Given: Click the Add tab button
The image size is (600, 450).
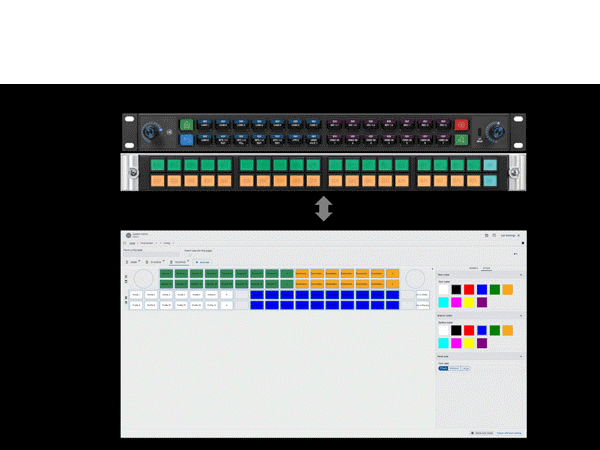Looking at the screenshot, I should click(x=201, y=261).
